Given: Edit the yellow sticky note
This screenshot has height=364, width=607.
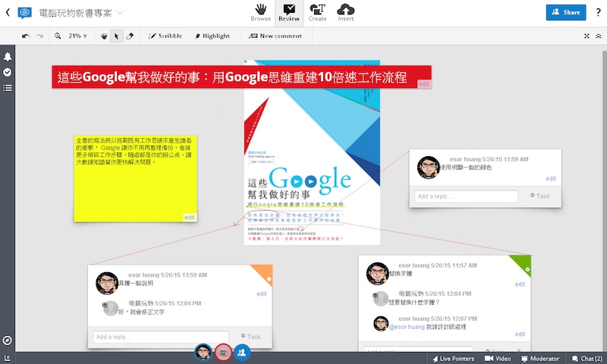Looking at the screenshot, I should tap(189, 218).
